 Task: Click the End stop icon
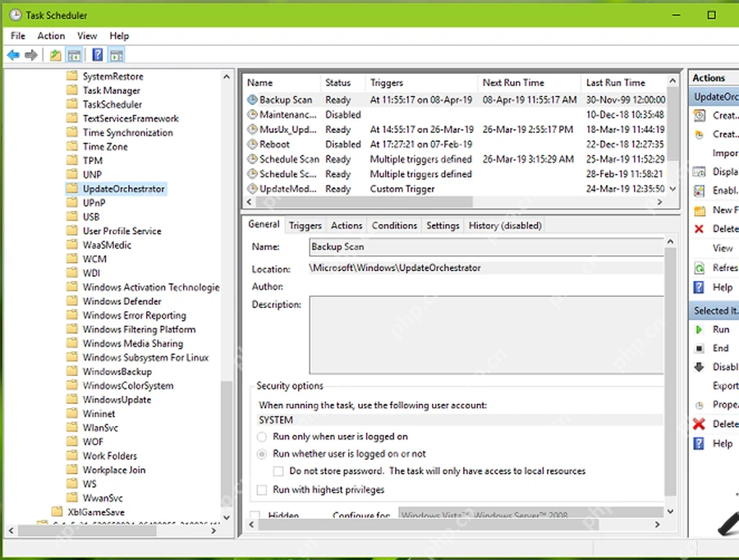(700, 348)
